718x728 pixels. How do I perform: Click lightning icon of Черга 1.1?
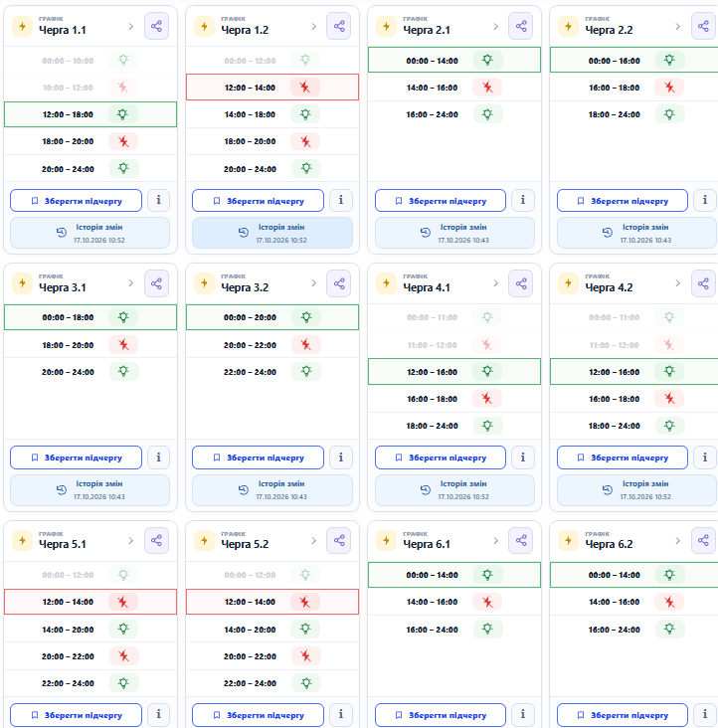pyautogui.click(x=22, y=27)
